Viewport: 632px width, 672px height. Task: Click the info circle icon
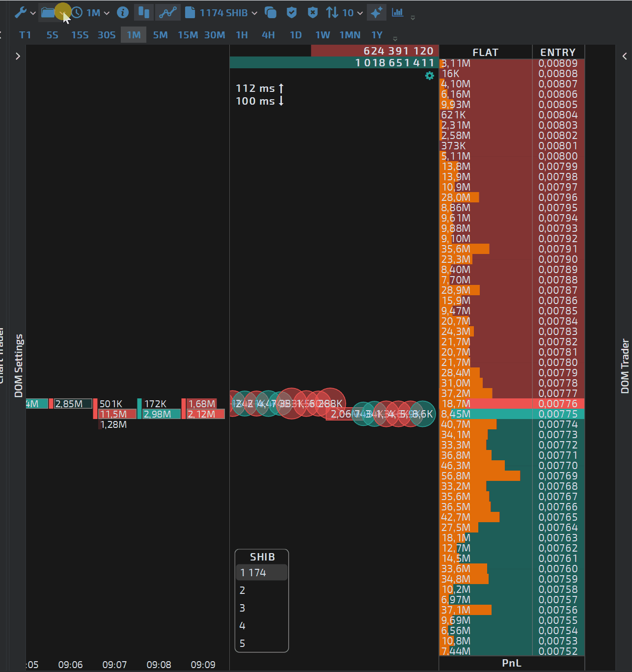click(123, 13)
